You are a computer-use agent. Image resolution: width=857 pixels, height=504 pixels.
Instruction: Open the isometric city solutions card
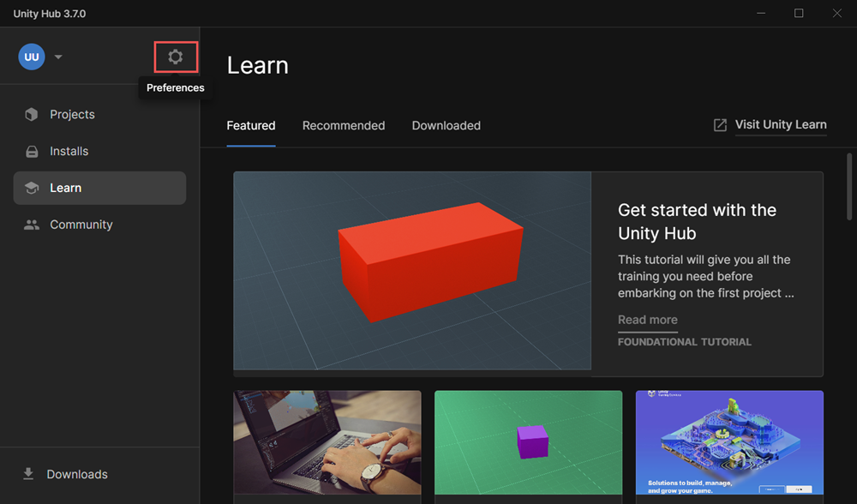coord(729,443)
